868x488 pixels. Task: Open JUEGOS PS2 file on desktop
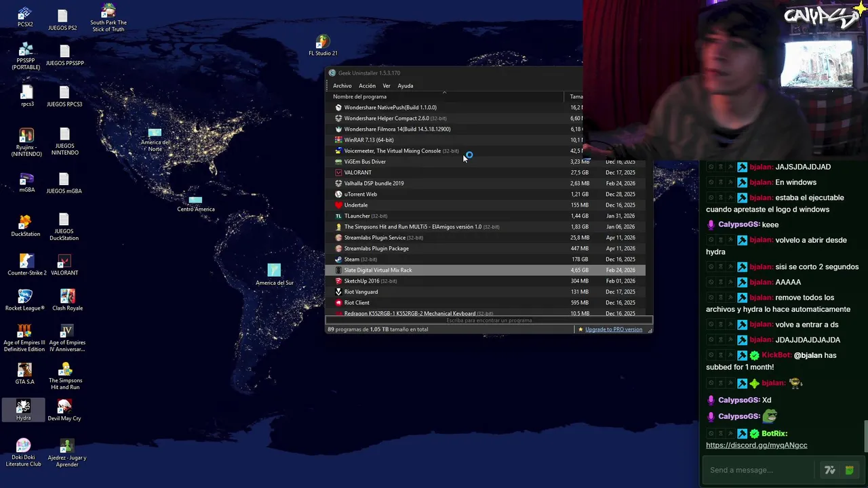(62, 20)
